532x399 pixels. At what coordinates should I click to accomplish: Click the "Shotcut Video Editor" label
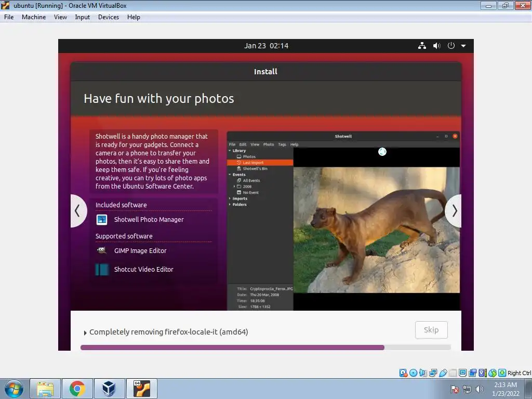pos(144,270)
